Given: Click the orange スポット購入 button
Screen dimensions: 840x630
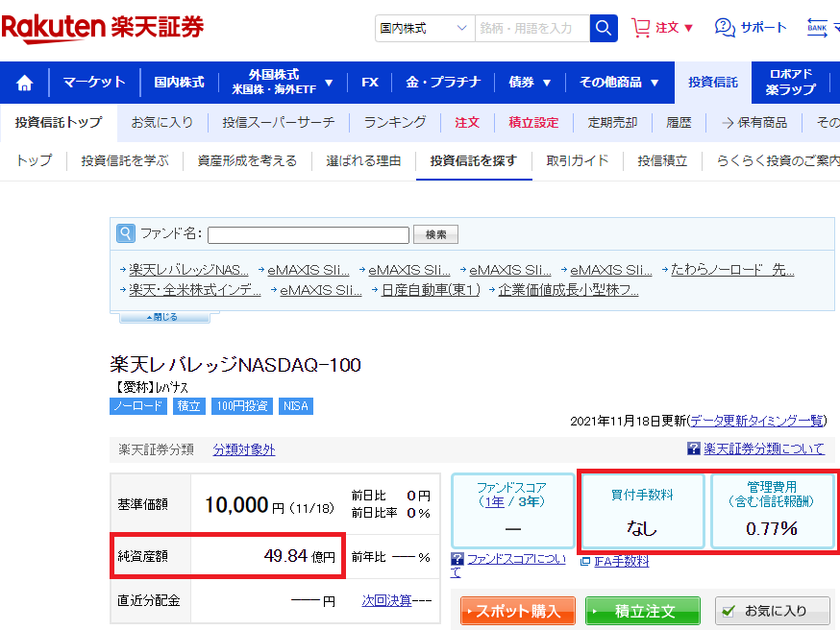Looking at the screenshot, I should (x=517, y=611).
